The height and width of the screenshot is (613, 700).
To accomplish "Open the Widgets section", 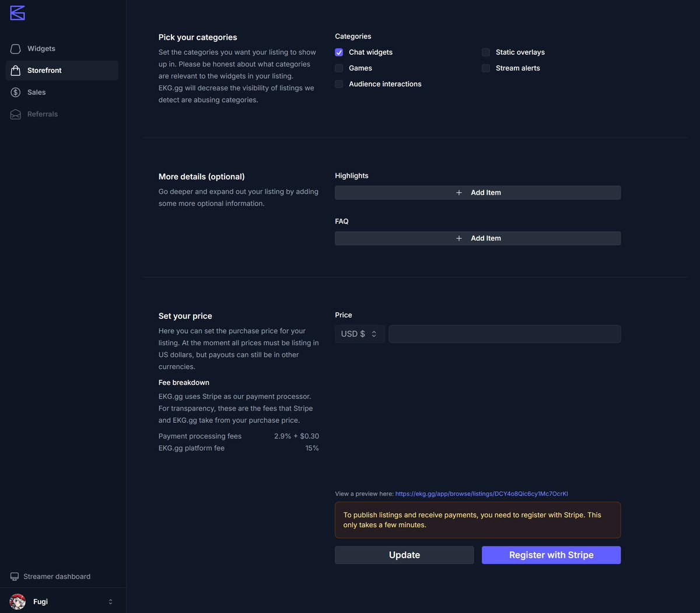I will [62, 49].
